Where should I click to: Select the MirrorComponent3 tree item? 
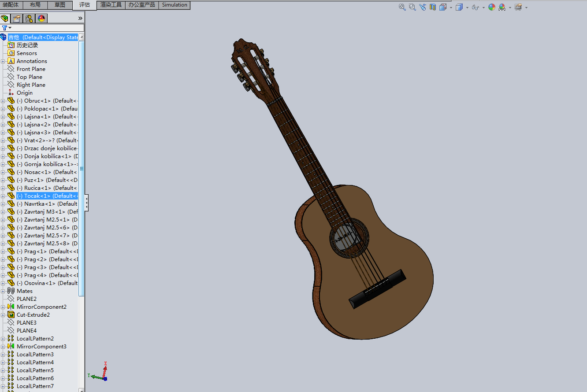(41, 347)
